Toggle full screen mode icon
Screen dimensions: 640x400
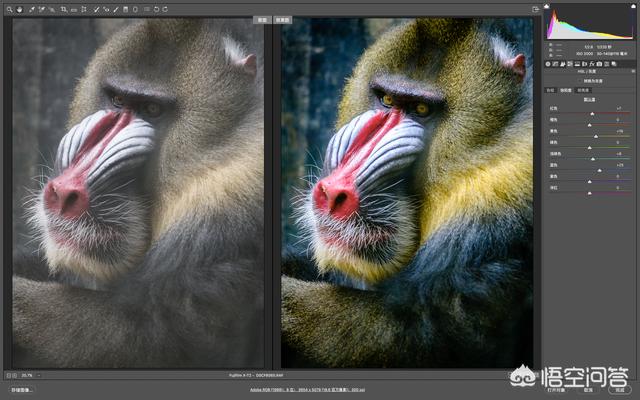point(536,9)
